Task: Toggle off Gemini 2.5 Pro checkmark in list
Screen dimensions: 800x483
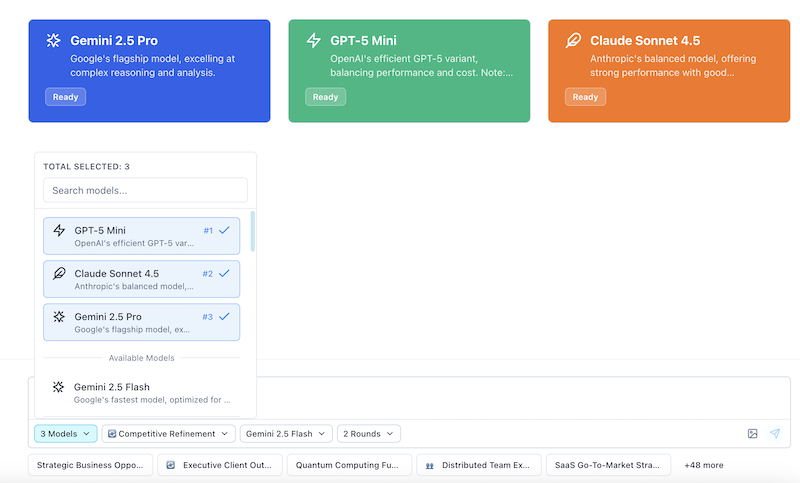Action: coord(224,316)
